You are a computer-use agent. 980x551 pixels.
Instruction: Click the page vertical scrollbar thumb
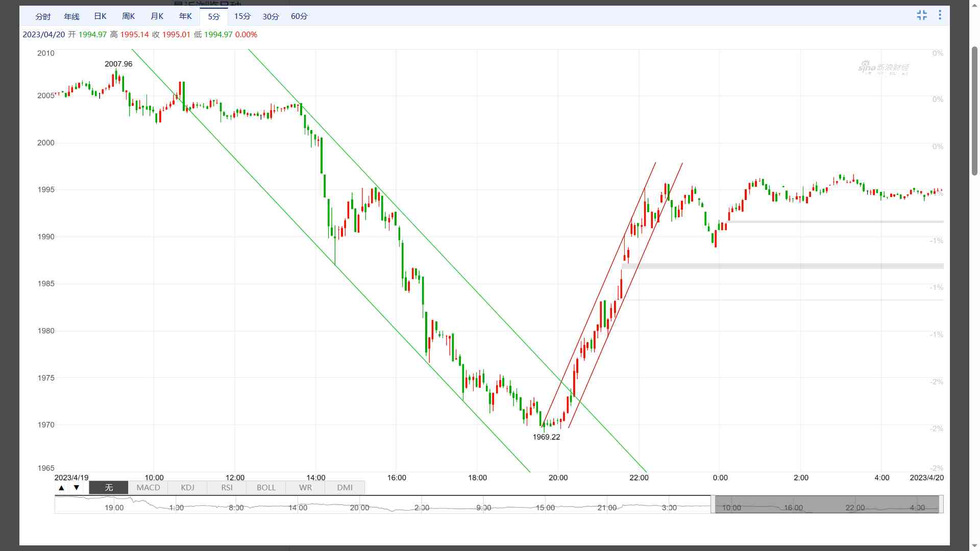(974, 110)
